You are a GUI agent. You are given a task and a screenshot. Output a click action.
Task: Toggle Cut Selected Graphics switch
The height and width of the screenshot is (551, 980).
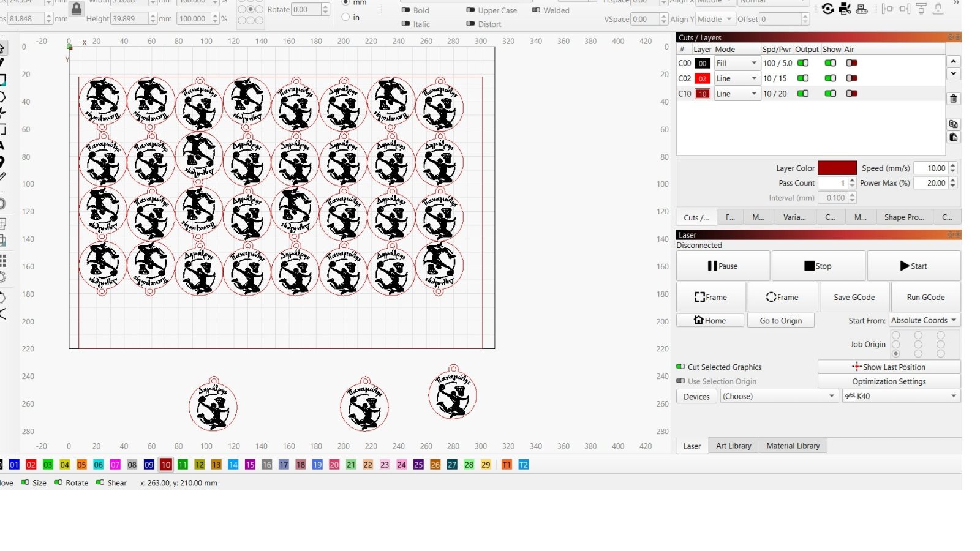coord(680,367)
